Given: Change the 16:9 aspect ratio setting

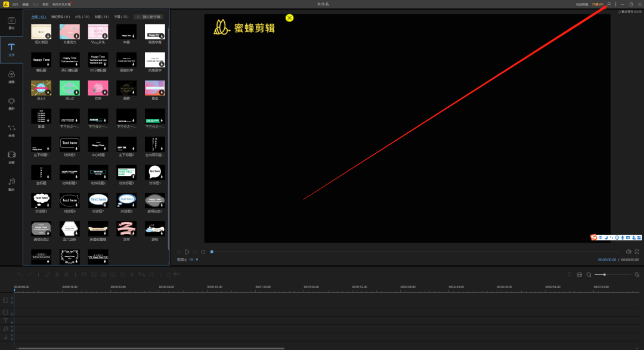Looking at the screenshot, I should 193,259.
